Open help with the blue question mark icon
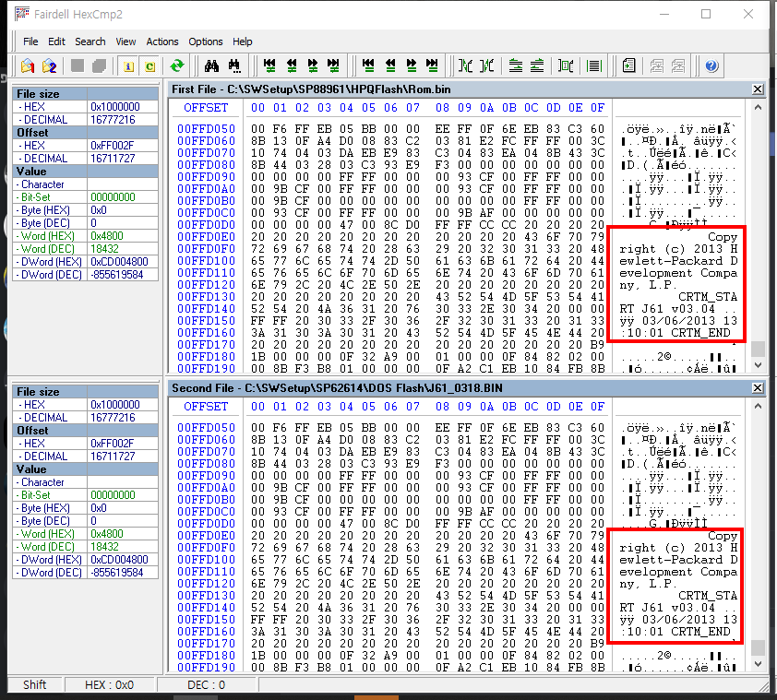The height and width of the screenshot is (700, 777). 711,65
